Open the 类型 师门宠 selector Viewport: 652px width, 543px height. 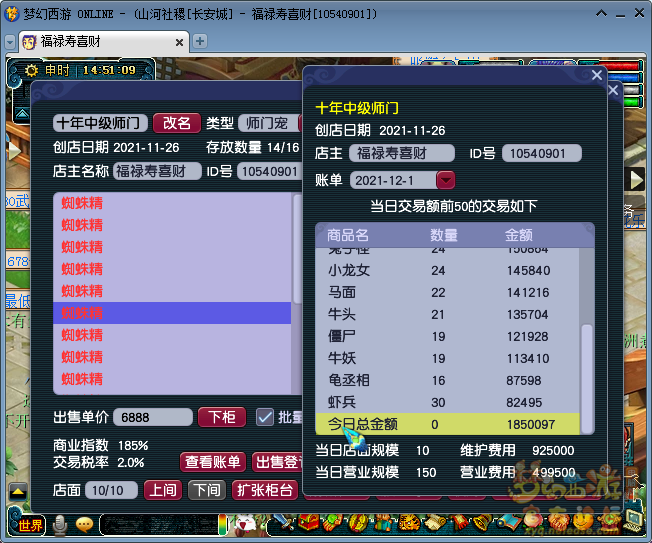pyautogui.click(x=268, y=123)
